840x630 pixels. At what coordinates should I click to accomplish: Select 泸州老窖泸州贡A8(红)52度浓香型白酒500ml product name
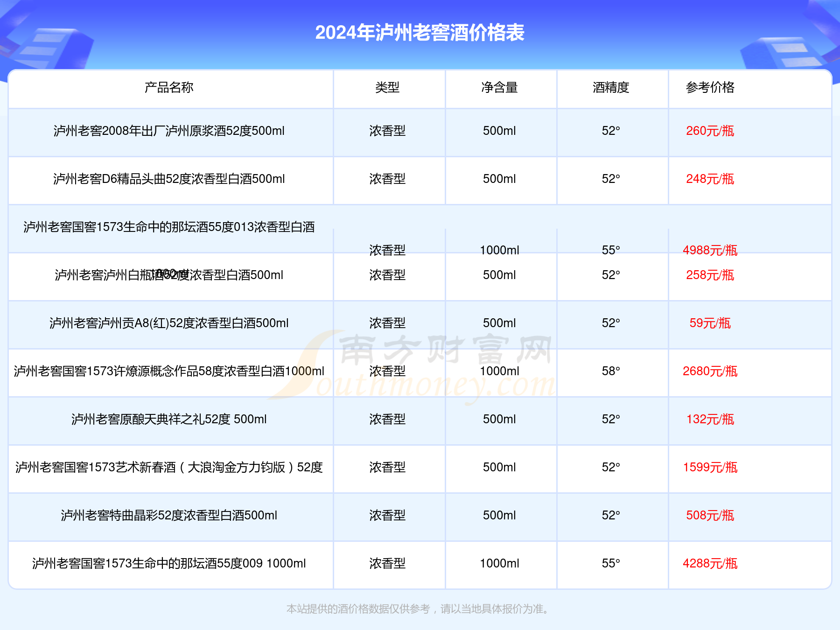point(169,323)
